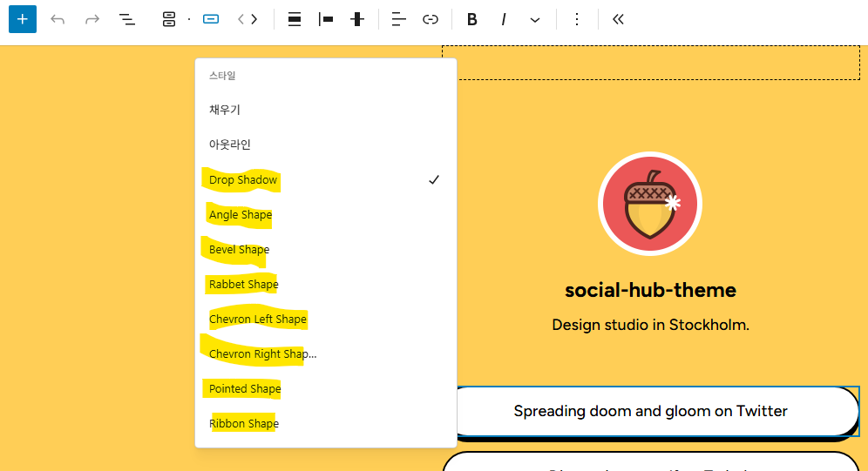868x471 pixels.
Task: Open the text align options
Action: [x=399, y=19]
